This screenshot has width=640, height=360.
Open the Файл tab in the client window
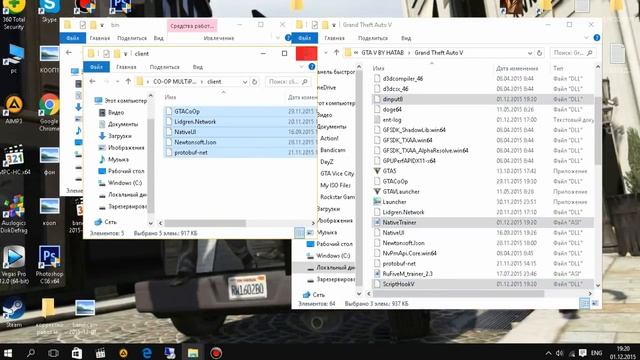pos(96,67)
